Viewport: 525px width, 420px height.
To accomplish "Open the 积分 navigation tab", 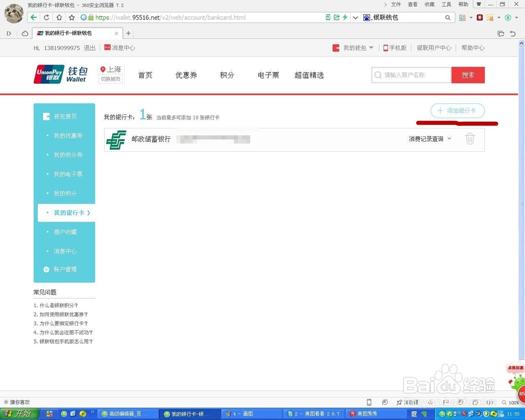I will tap(227, 75).
